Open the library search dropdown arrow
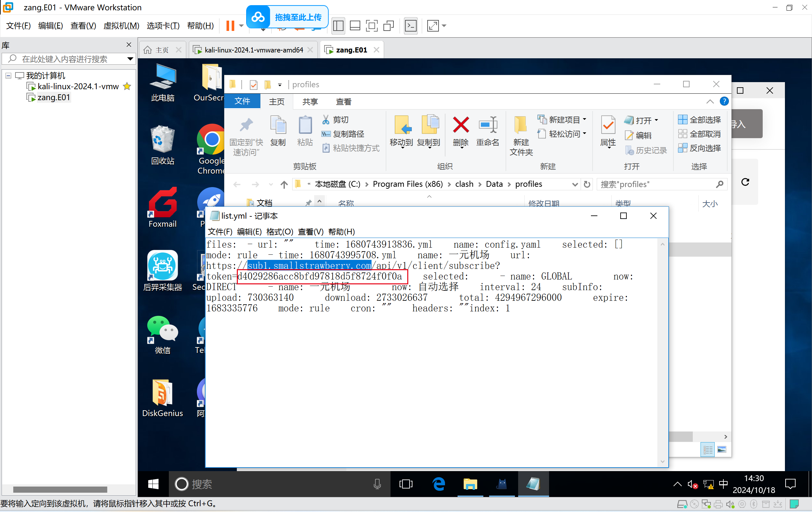 (130, 59)
